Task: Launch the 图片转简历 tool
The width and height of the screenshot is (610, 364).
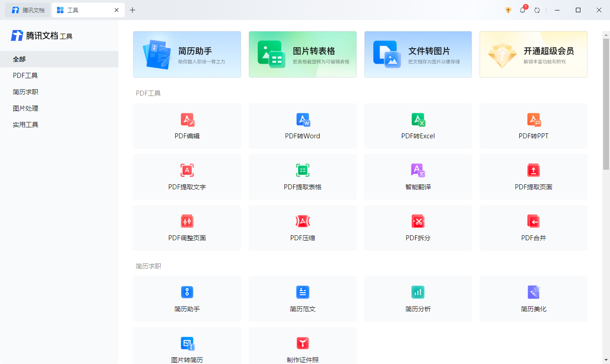Action: click(187, 348)
